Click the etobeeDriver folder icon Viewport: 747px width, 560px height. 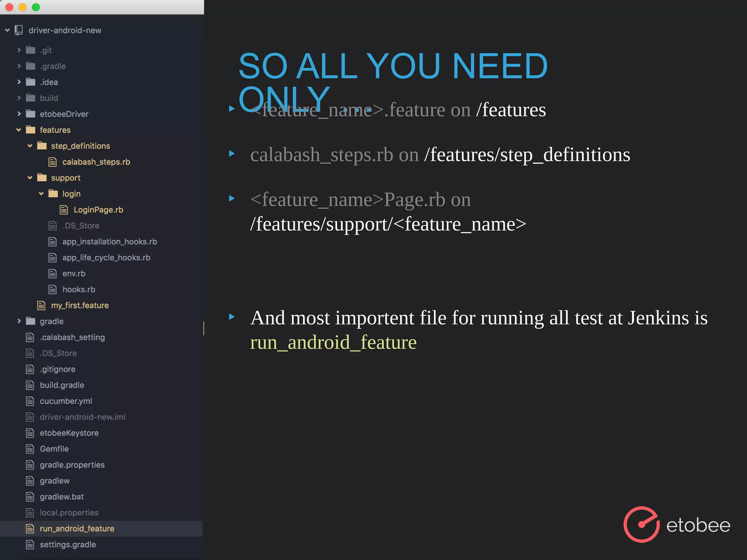pyautogui.click(x=31, y=114)
